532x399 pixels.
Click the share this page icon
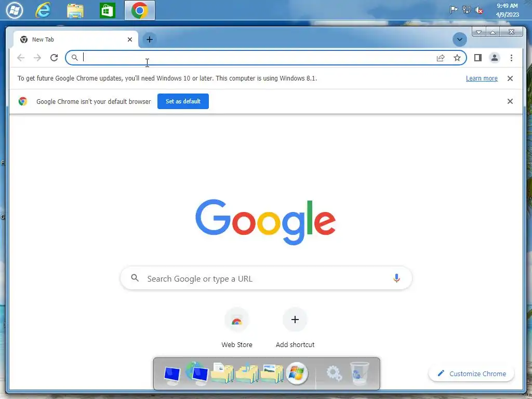(441, 58)
